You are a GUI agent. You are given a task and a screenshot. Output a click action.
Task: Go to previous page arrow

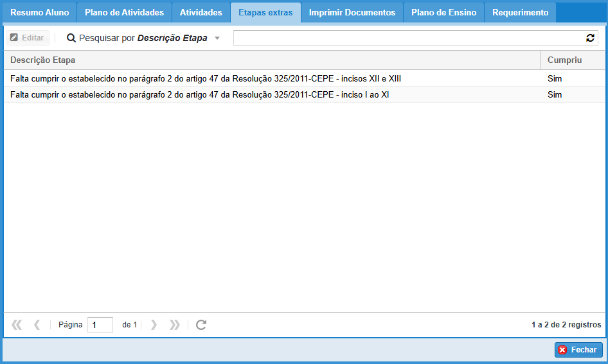(37, 325)
